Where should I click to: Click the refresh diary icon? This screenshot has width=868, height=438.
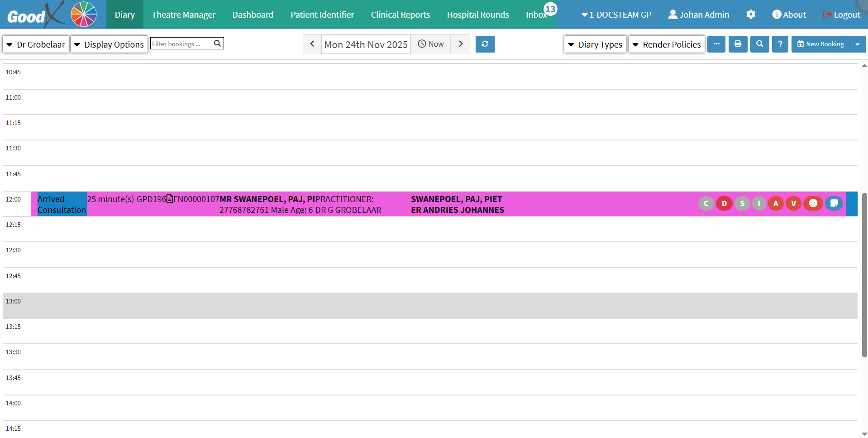coord(485,44)
